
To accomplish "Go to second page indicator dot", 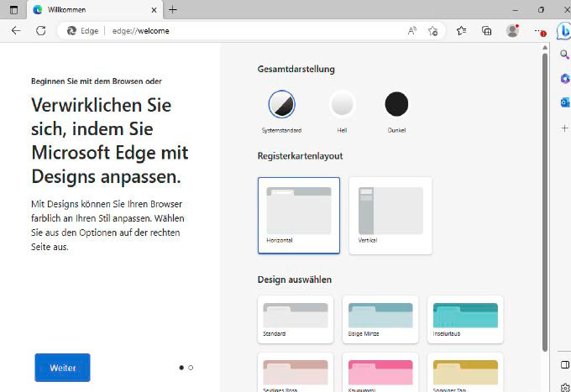I will tap(191, 368).
